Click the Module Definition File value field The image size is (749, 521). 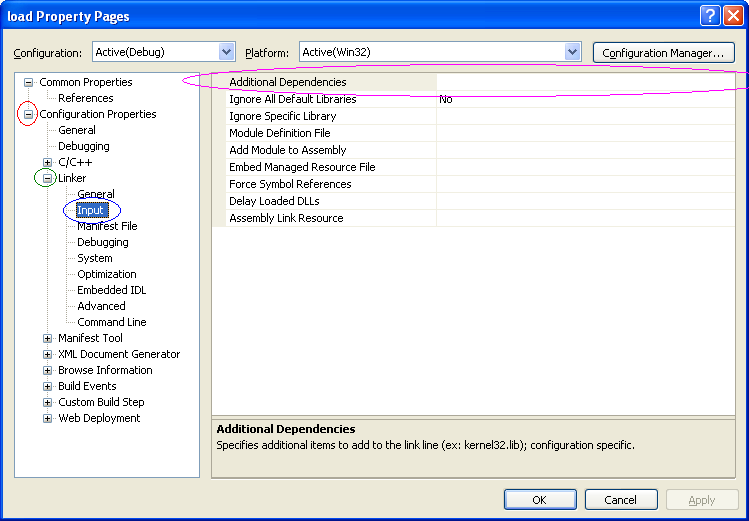coord(585,133)
